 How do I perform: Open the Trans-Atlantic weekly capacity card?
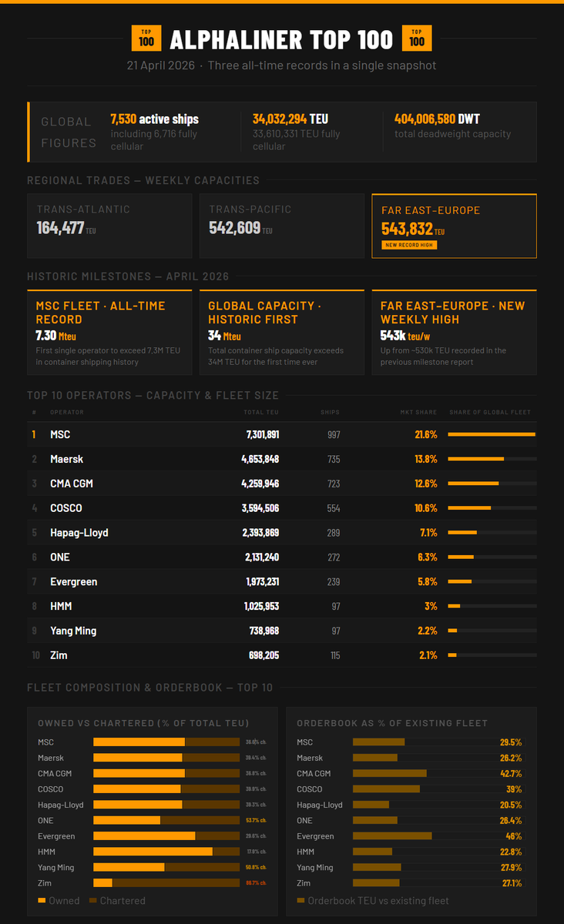click(x=109, y=226)
